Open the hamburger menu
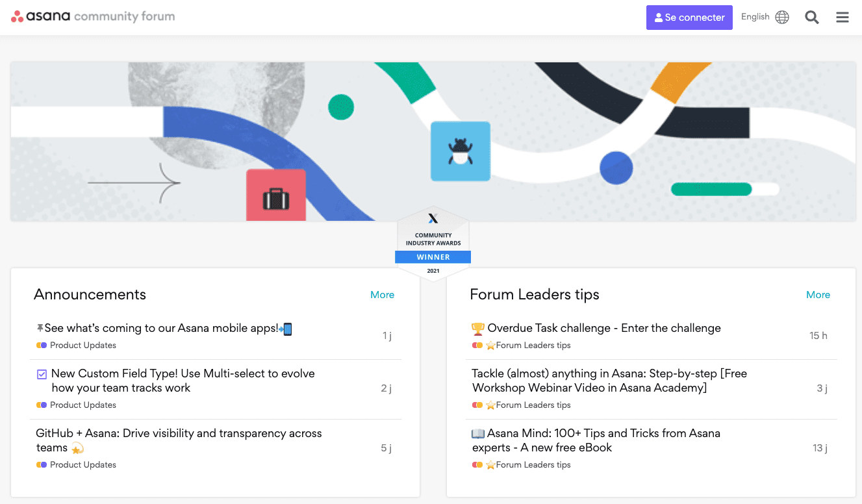This screenshot has width=862, height=504. [843, 18]
